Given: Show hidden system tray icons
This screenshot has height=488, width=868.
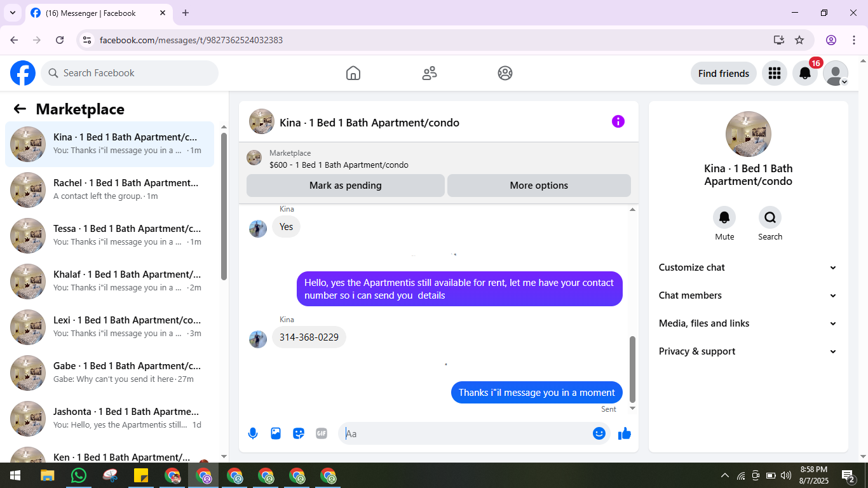Looking at the screenshot, I should coord(724,475).
